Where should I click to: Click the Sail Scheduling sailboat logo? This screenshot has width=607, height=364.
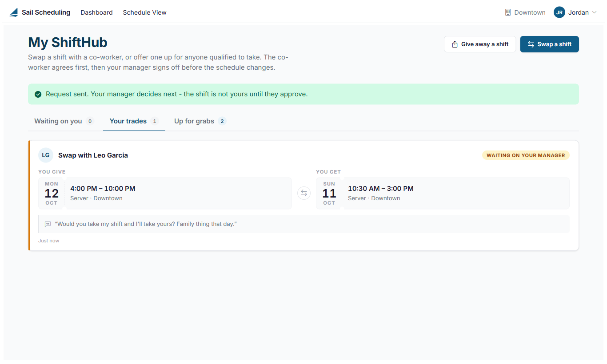14,12
